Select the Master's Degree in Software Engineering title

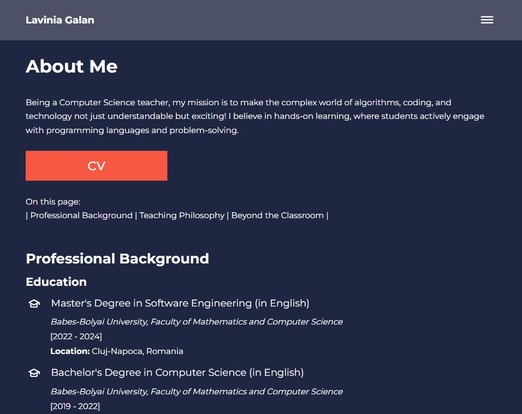point(180,303)
